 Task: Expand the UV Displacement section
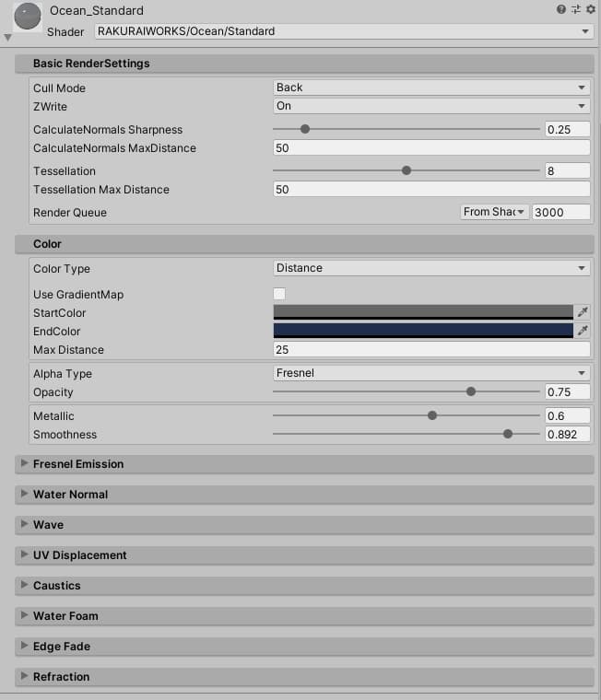click(304, 555)
